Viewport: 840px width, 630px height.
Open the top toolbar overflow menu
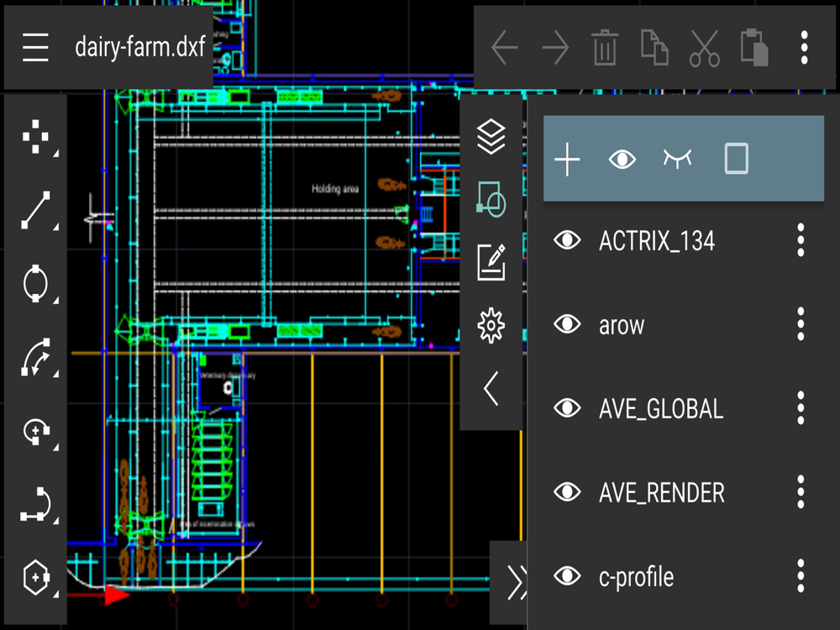pos(804,48)
